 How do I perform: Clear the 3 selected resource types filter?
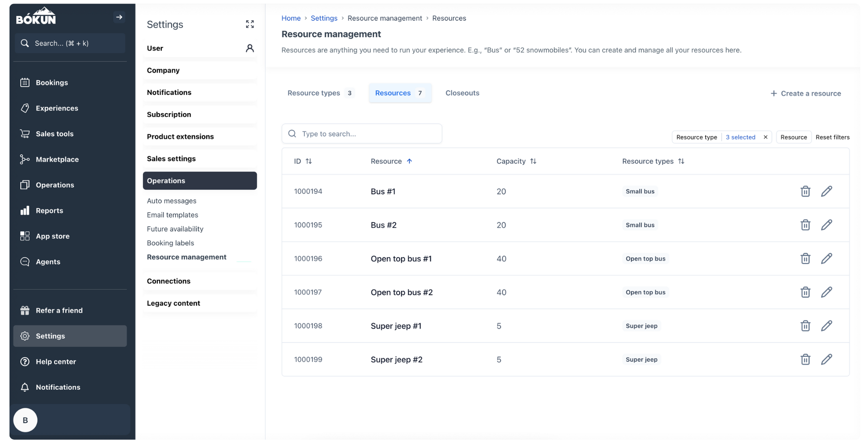(x=766, y=137)
